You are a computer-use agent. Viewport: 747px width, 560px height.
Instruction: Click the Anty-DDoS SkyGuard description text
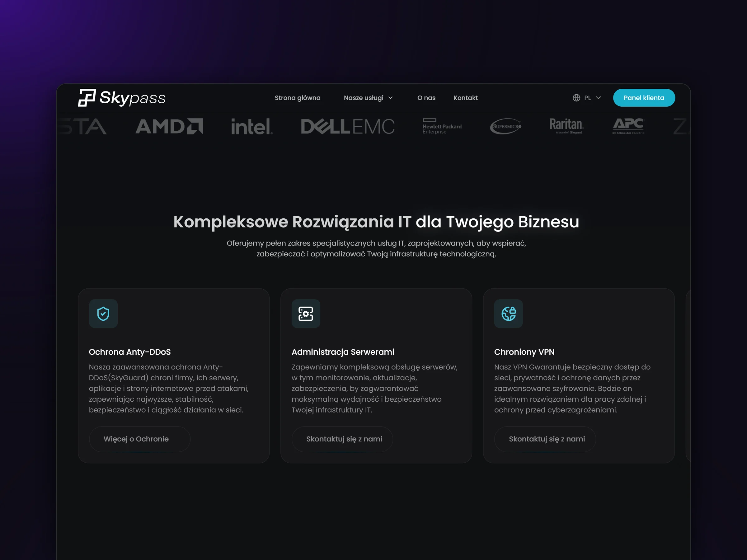pyautogui.click(x=169, y=388)
